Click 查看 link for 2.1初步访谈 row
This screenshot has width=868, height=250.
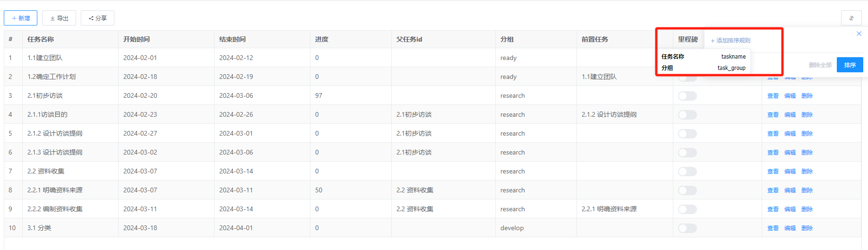point(773,96)
